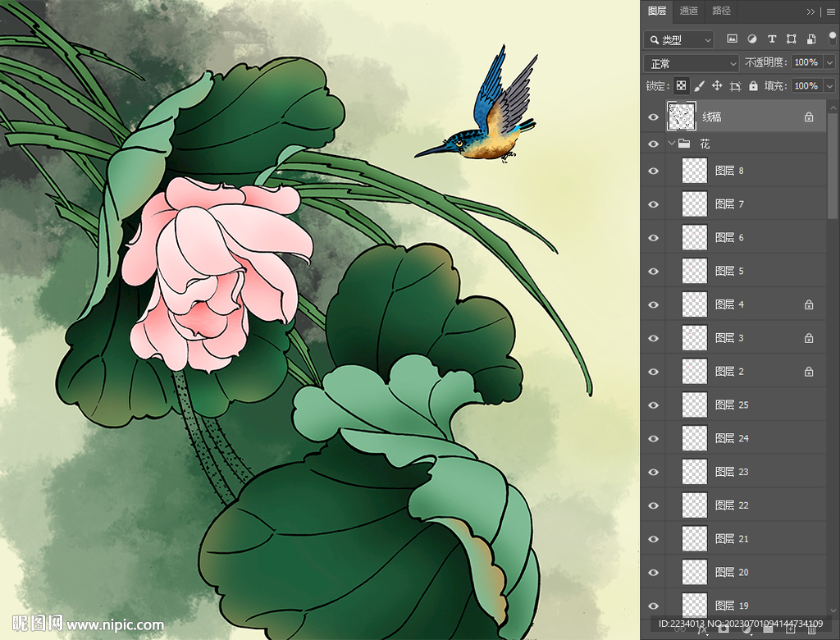The height and width of the screenshot is (640, 840).
Task: Turn off the layer filter toggle switch
Action: click(x=832, y=38)
